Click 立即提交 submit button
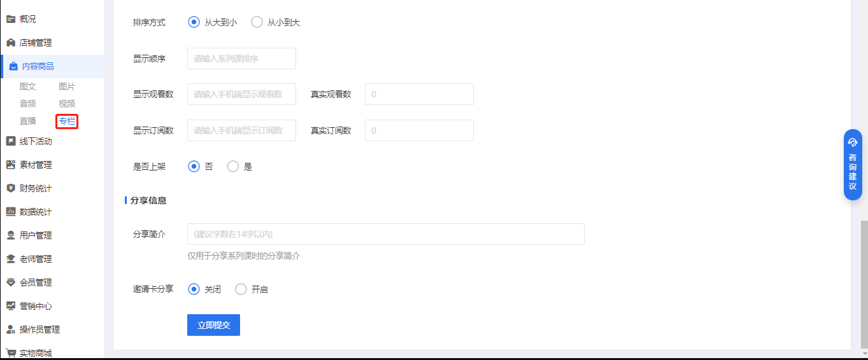The width and height of the screenshot is (868, 360). click(x=213, y=325)
